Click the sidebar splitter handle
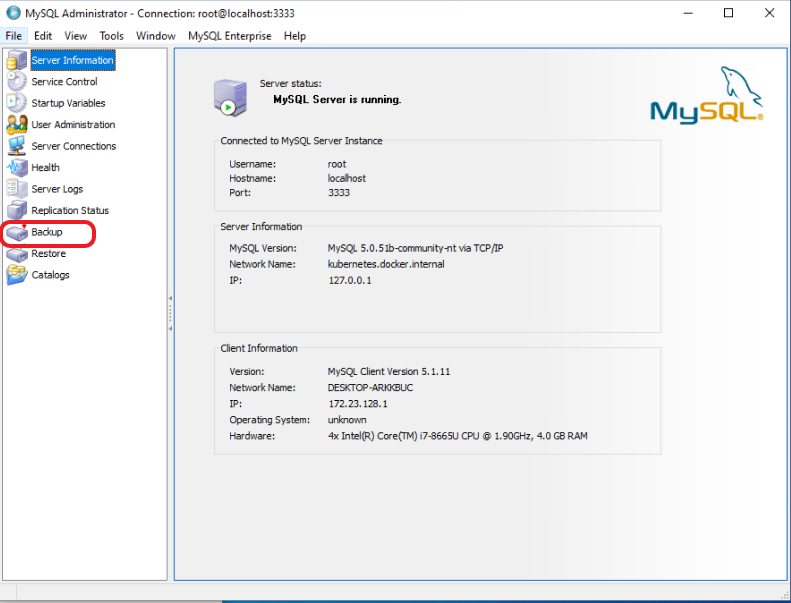The width and height of the screenshot is (791, 603). tap(170, 312)
